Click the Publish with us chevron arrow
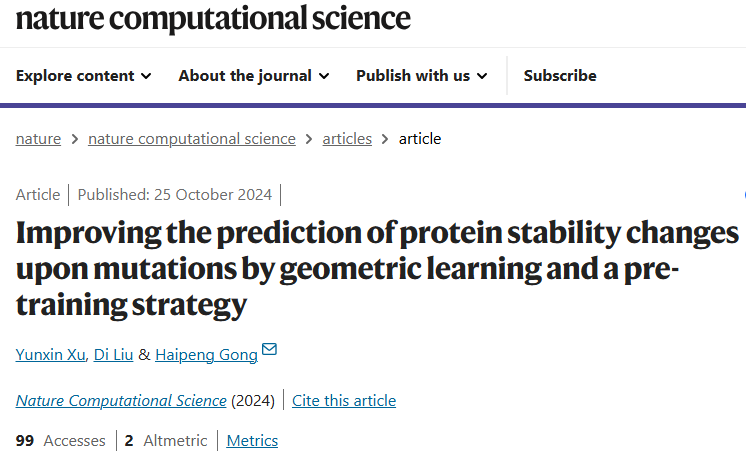This screenshot has height=462, width=746. pos(481,76)
